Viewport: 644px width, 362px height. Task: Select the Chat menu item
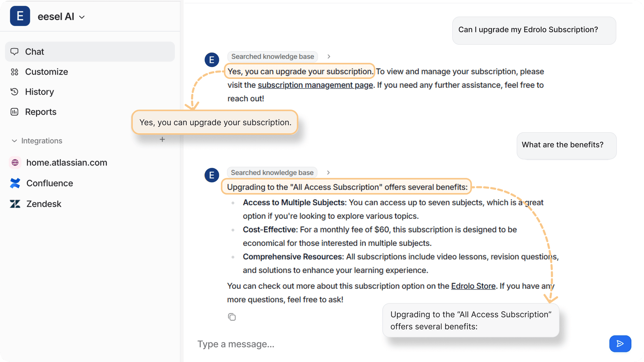click(90, 52)
